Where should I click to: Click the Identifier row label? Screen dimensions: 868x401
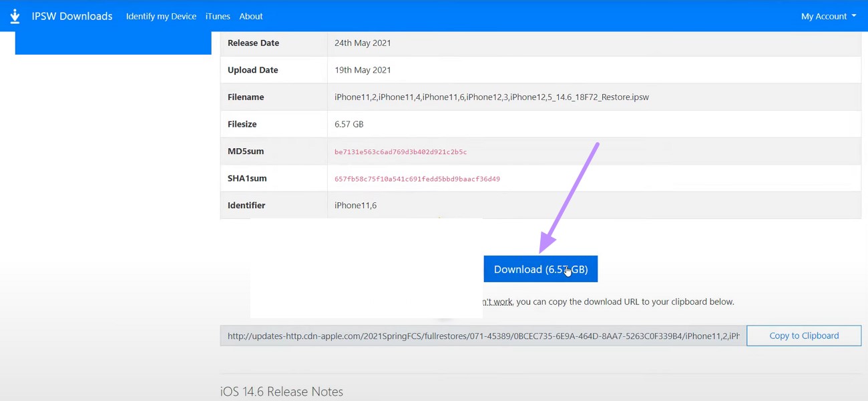[246, 206]
